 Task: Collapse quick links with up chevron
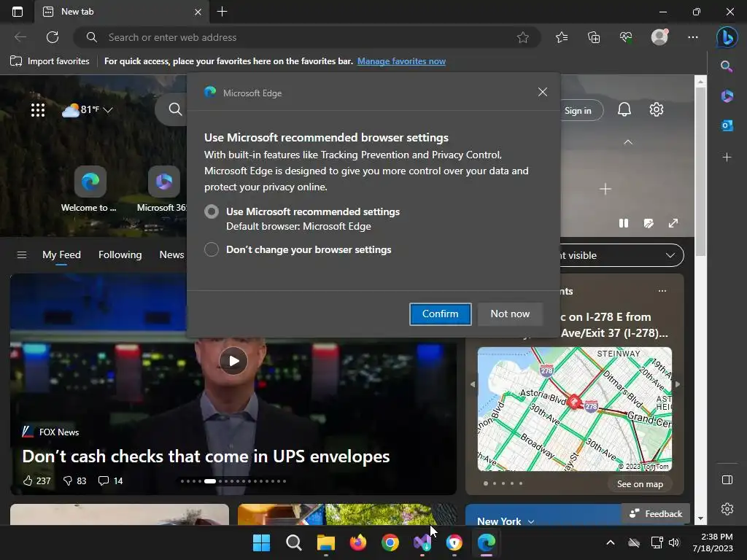[628, 142]
